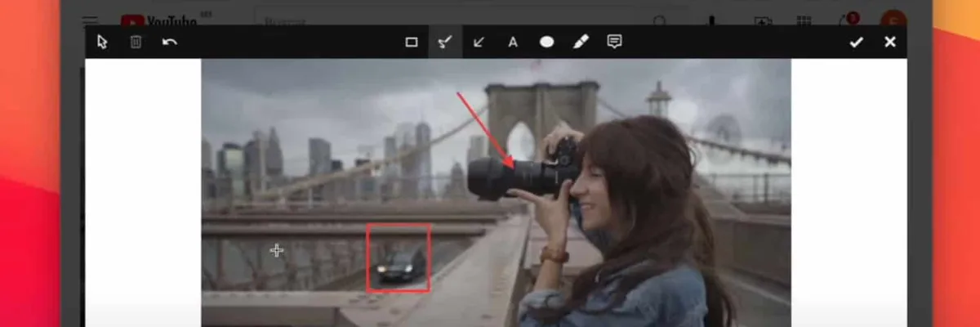The height and width of the screenshot is (327, 980).
Task: Select the highlighted brush tool
Action: point(445,42)
